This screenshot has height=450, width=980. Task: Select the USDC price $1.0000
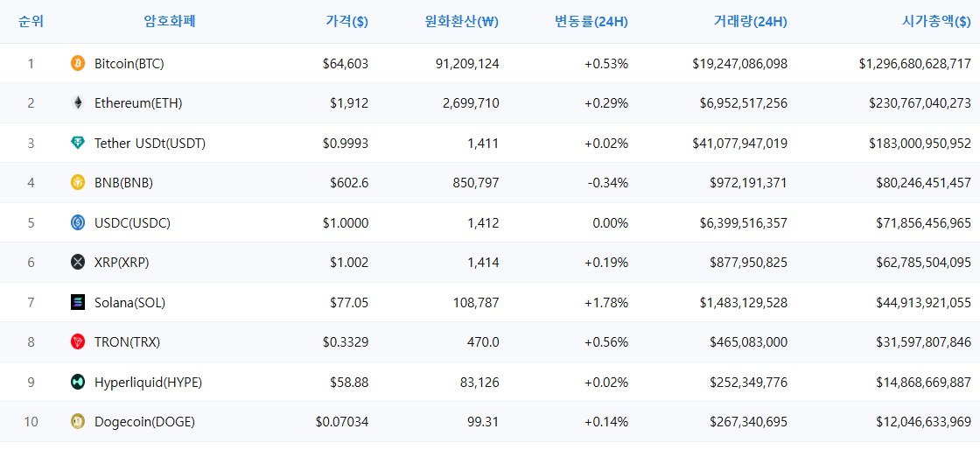(x=346, y=223)
